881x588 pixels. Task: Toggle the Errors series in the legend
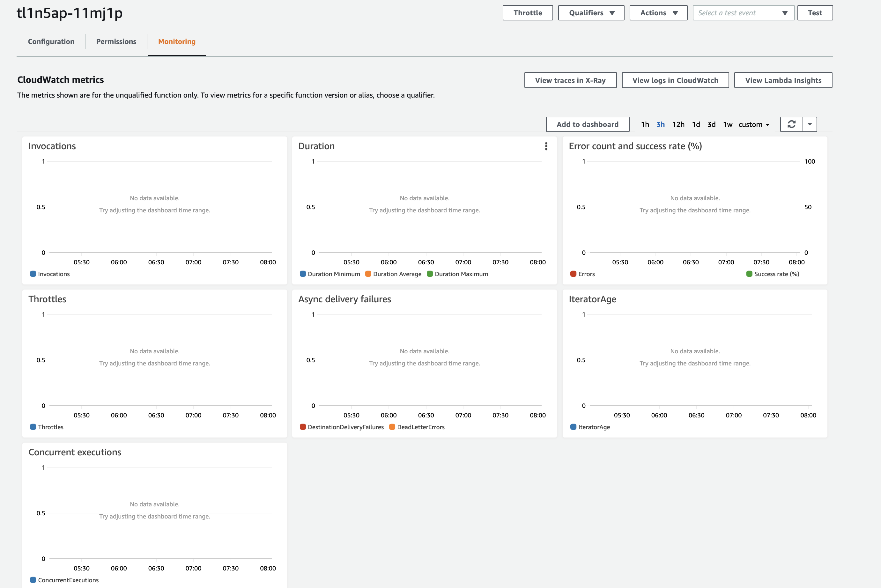583,274
